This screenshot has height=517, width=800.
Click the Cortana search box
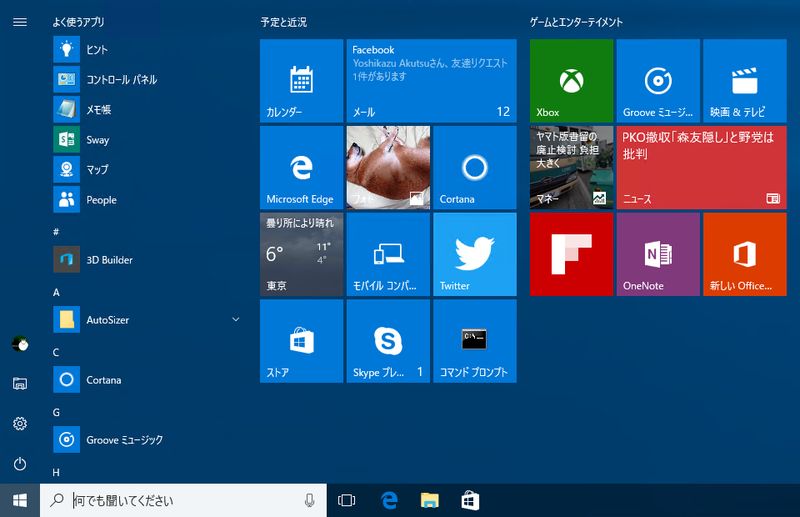183,501
